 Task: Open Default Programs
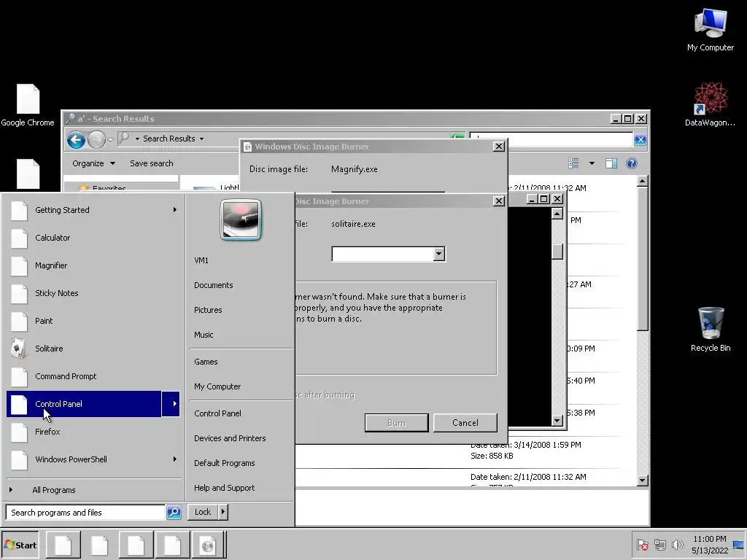tap(225, 463)
